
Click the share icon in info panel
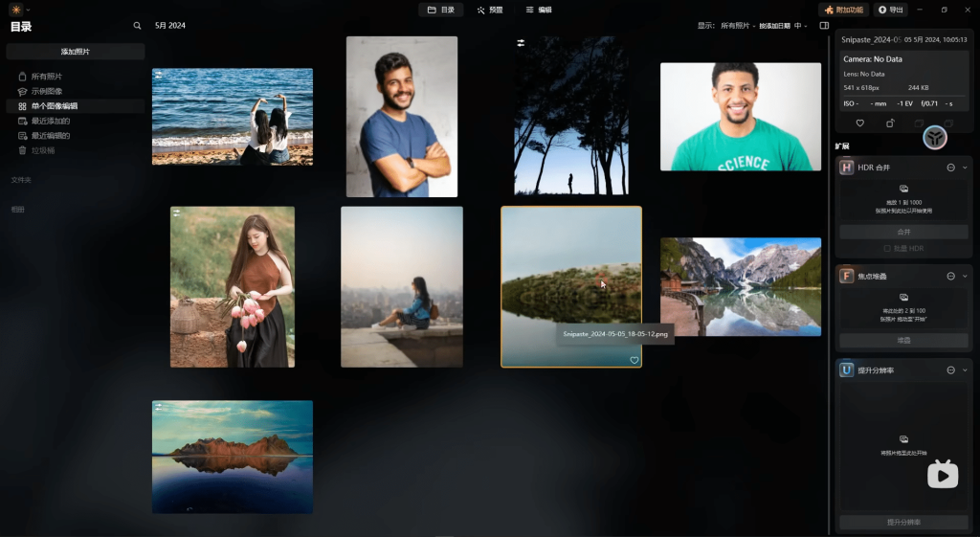point(889,123)
